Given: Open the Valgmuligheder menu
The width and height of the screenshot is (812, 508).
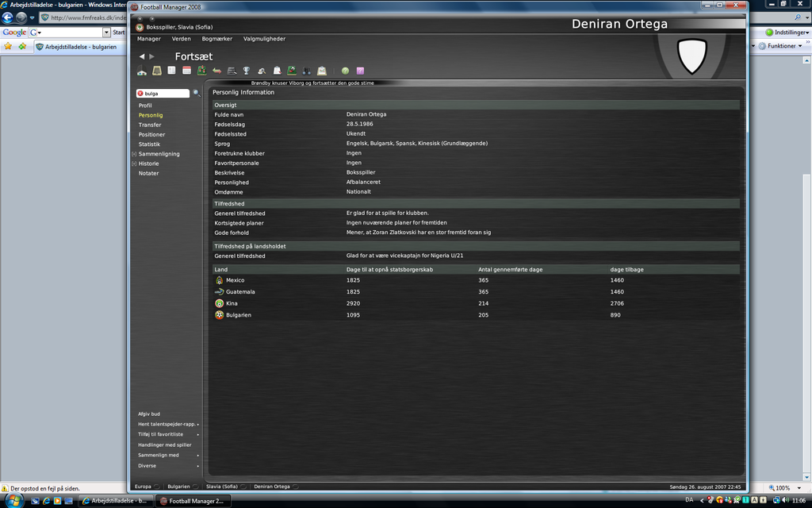Looking at the screenshot, I should (x=264, y=39).
